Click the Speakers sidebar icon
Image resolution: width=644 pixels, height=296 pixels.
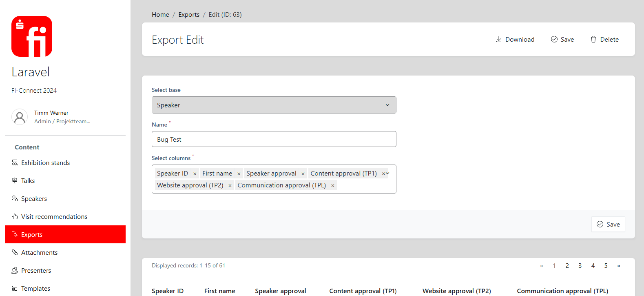tap(15, 198)
